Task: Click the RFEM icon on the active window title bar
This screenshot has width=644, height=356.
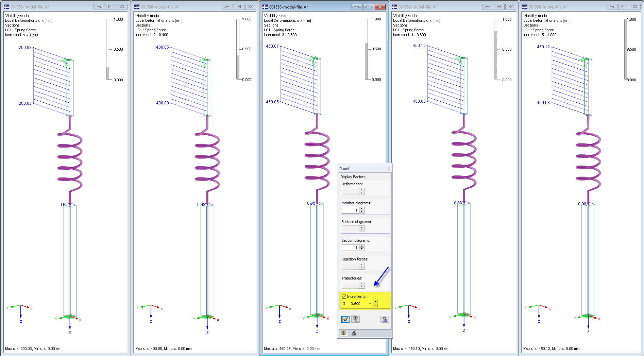Action: point(265,6)
